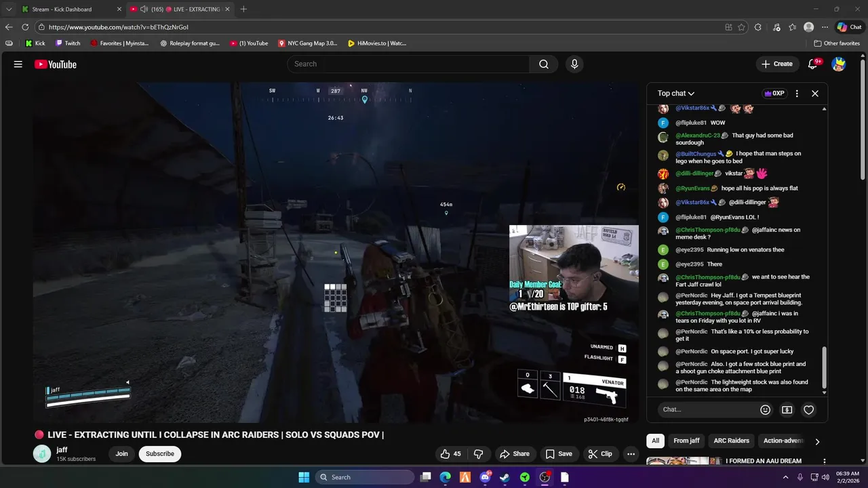Image resolution: width=868 pixels, height=488 pixels.
Task: Save video to playlist
Action: point(559,454)
